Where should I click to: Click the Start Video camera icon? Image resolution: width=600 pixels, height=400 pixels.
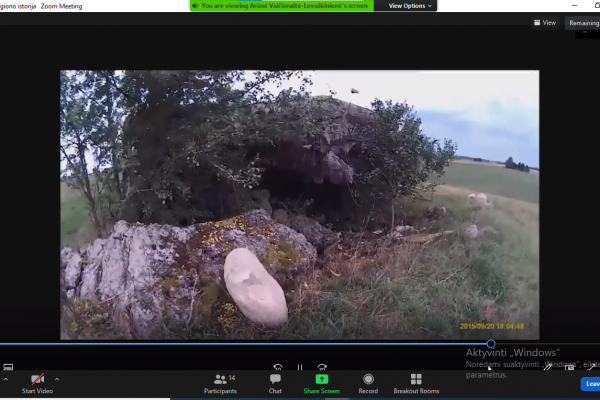click(37, 379)
